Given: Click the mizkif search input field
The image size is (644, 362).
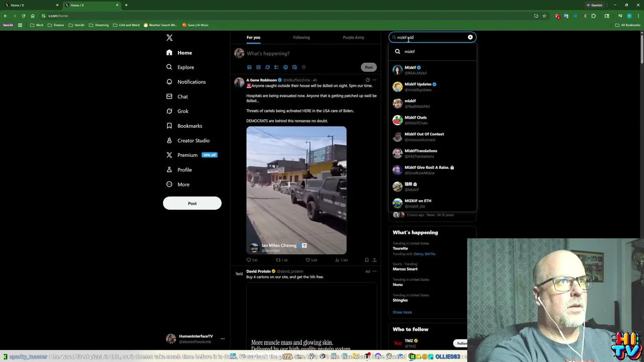Looking at the screenshot, I should (431, 37).
